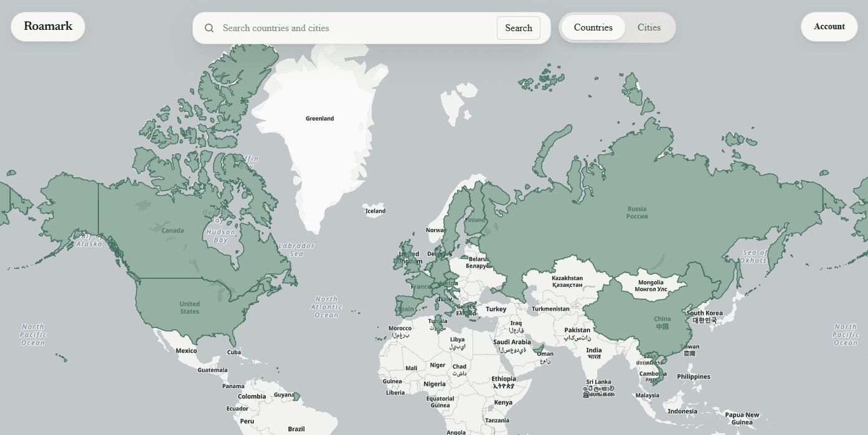Click the North Atlantic Ocean label
This screenshot has width=868, height=435.
pos(326,307)
